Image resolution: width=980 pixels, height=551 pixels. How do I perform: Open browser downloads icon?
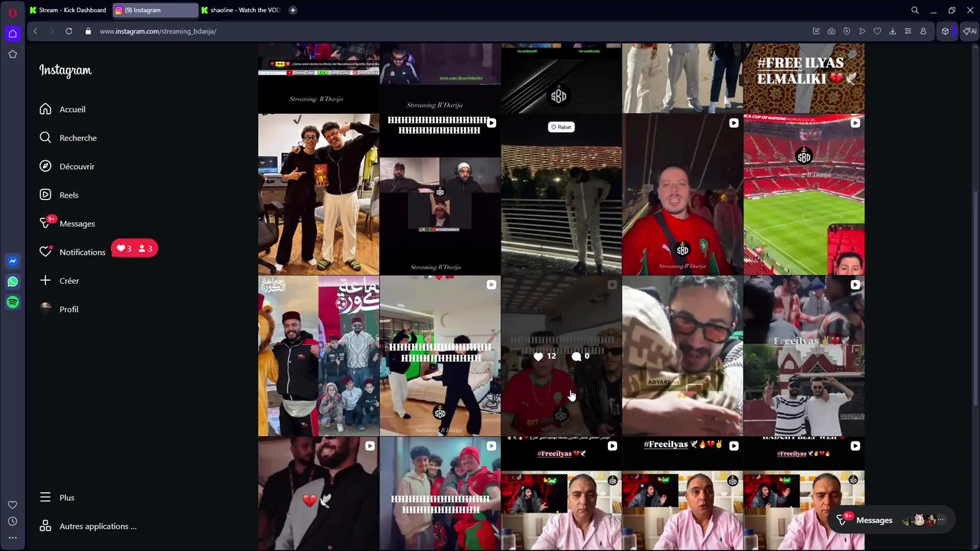point(893,31)
